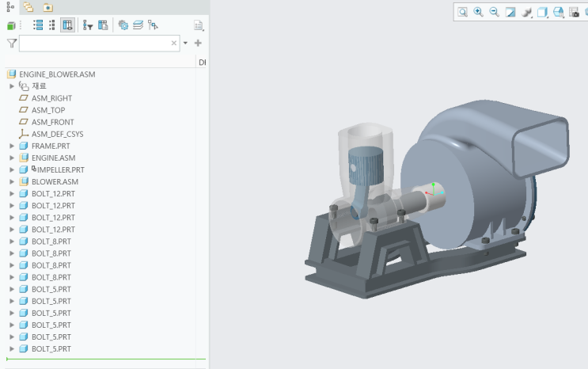This screenshot has height=369, width=588.
Task: Click the plus button beside search
Action: pos(198,44)
